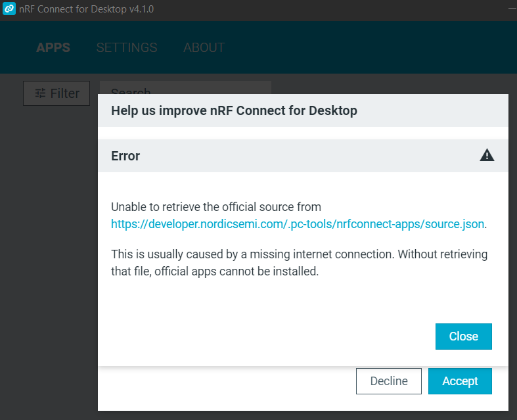Viewport: 517px width, 420px height.
Task: Open the ABOUT tab
Action: (204, 47)
